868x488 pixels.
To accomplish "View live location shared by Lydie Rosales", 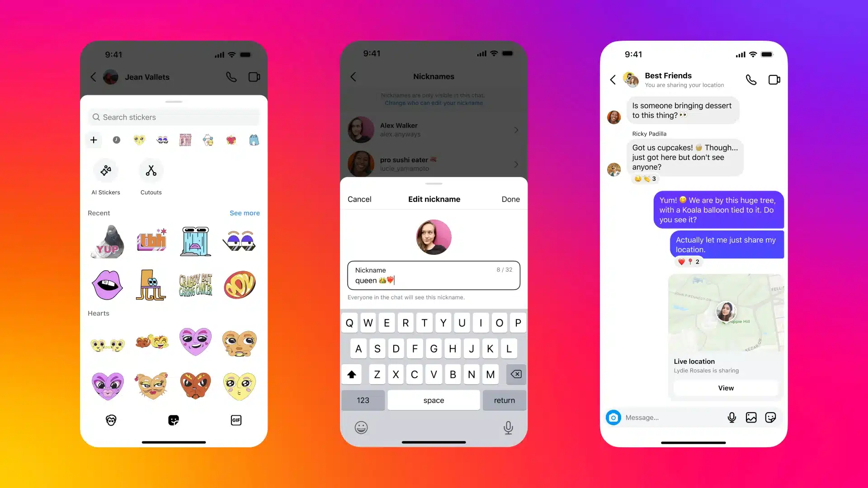I will click(x=726, y=388).
